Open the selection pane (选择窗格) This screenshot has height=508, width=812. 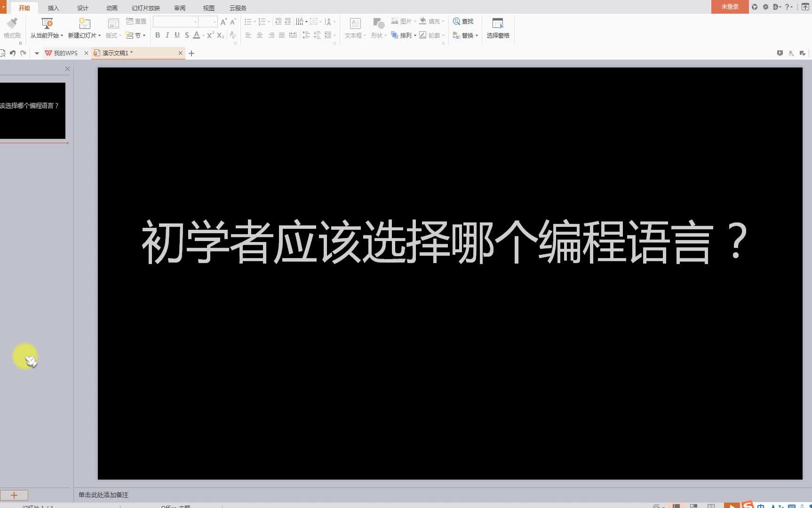point(498,27)
